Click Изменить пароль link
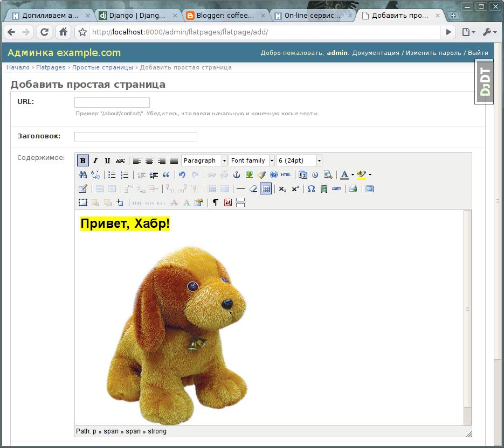The width and height of the screenshot is (504, 448). pos(433,53)
